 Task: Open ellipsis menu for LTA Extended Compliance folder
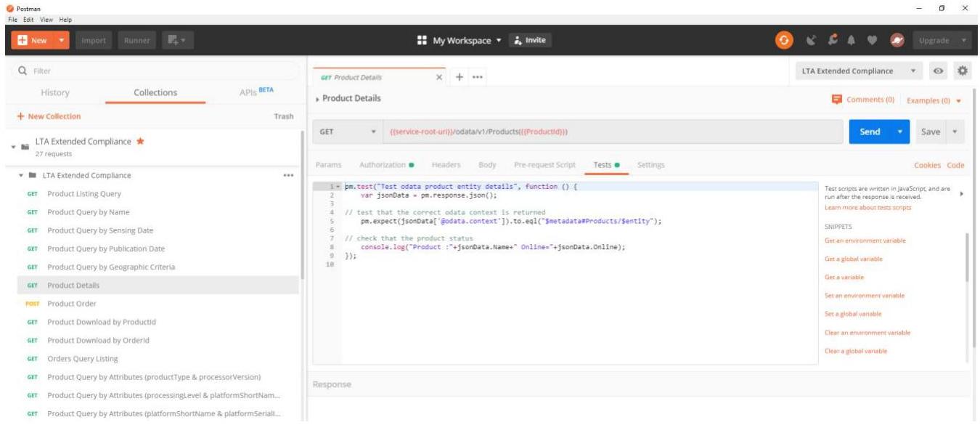tap(288, 175)
